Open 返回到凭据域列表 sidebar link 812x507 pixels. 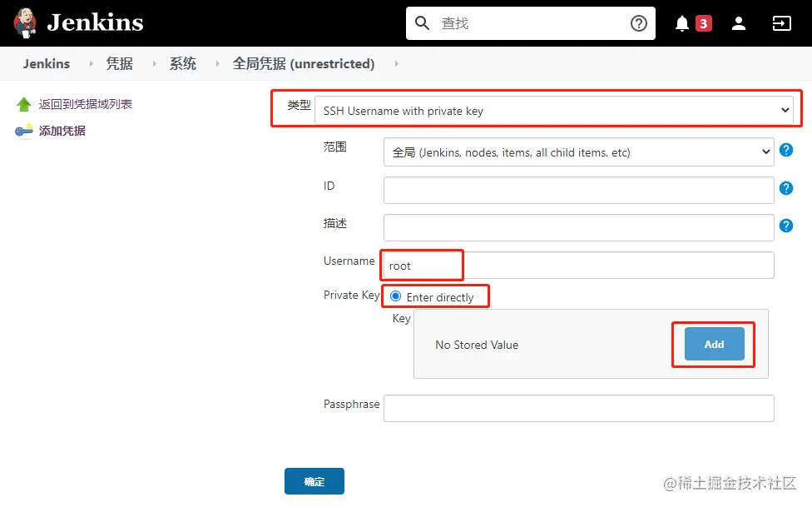click(86, 104)
